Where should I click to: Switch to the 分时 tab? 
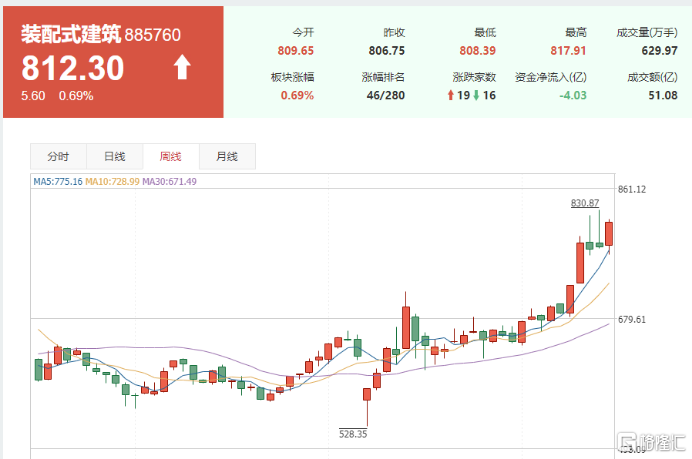[x=57, y=157]
